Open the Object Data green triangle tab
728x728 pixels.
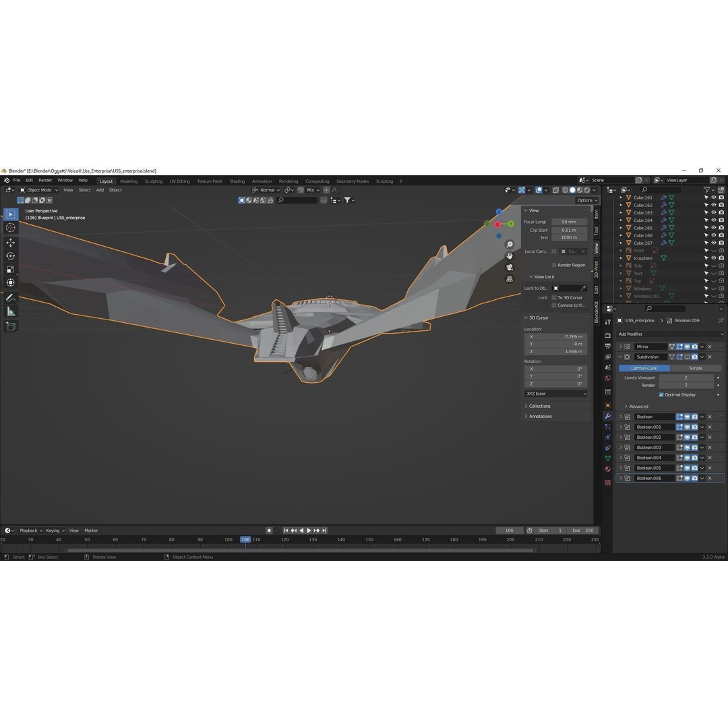[608, 458]
